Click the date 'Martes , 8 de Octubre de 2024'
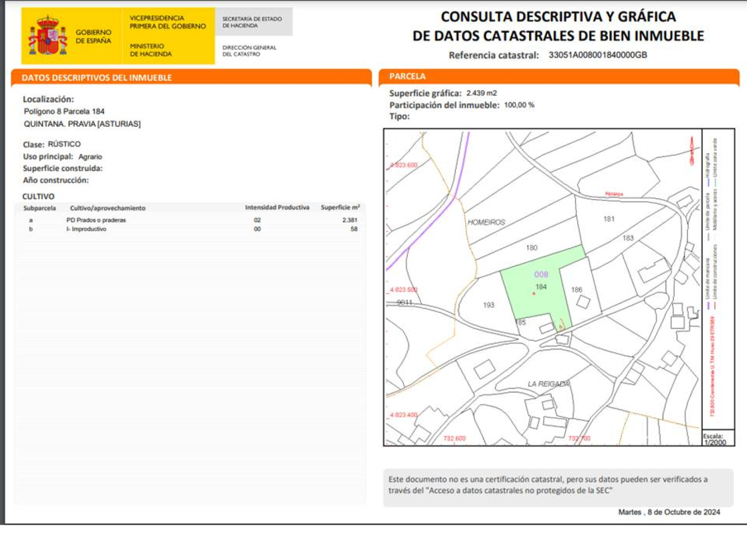747x560 pixels. pos(669,512)
